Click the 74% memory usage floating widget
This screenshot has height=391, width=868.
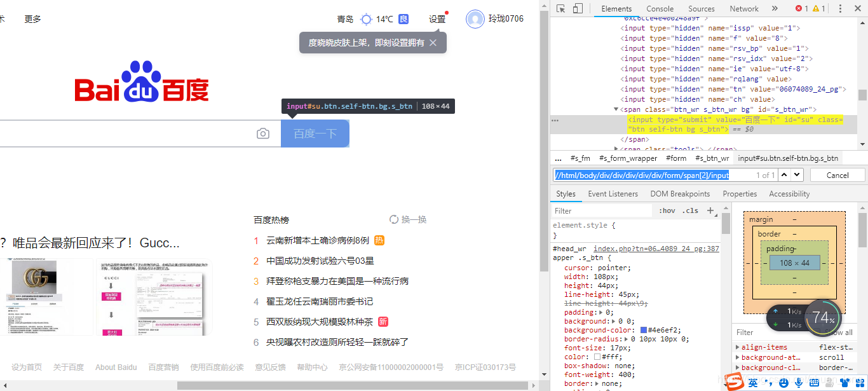(823, 317)
